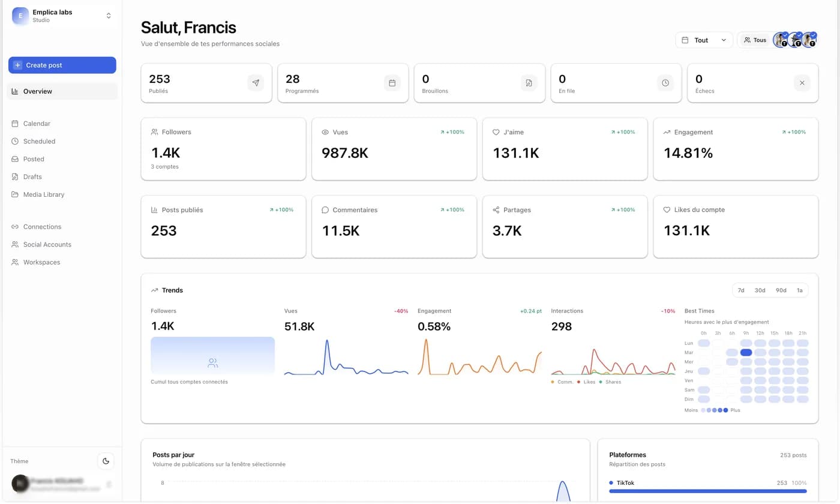Select the 30d trends range
840x504 pixels.
point(760,290)
